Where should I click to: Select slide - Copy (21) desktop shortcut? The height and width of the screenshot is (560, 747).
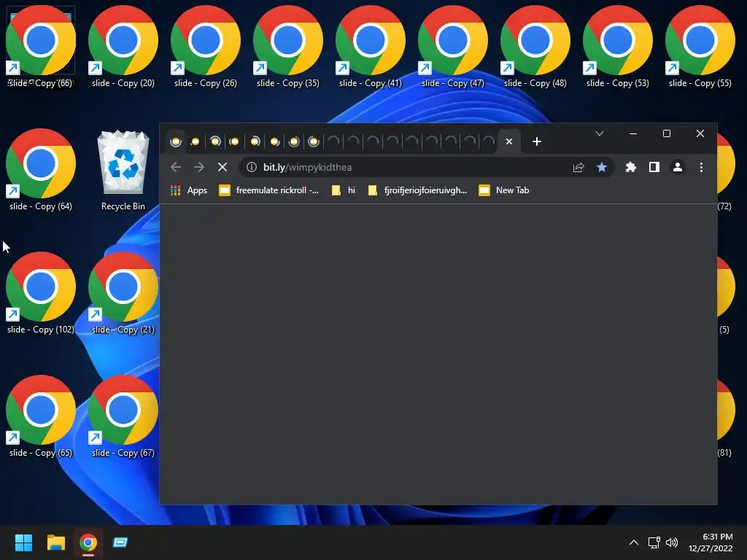123,293
